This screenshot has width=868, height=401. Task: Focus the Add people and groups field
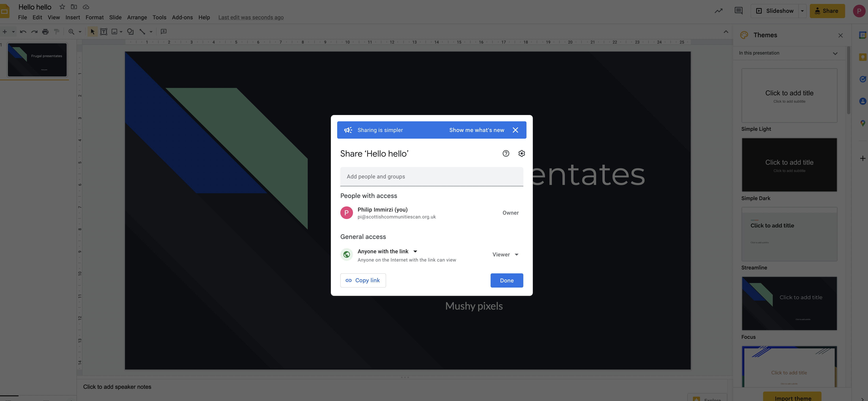coord(432,176)
